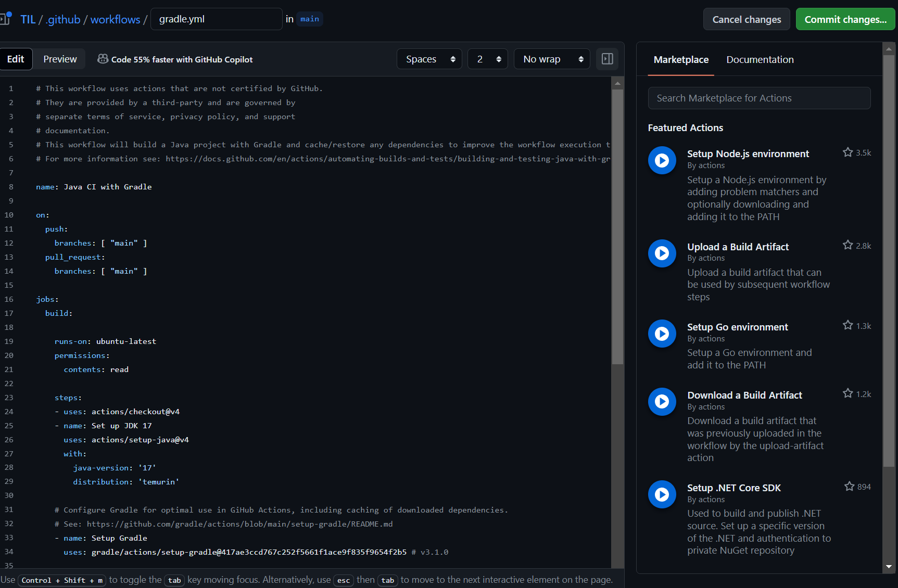This screenshot has width=898, height=588.
Task: Open the Download a Build Artifact action title
Action: coord(744,395)
